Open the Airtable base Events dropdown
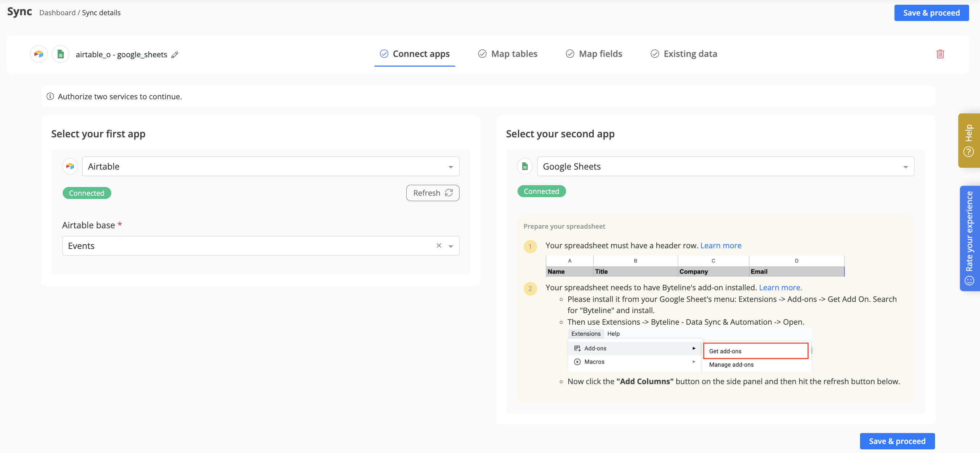This screenshot has height=453, width=980. tap(451, 246)
